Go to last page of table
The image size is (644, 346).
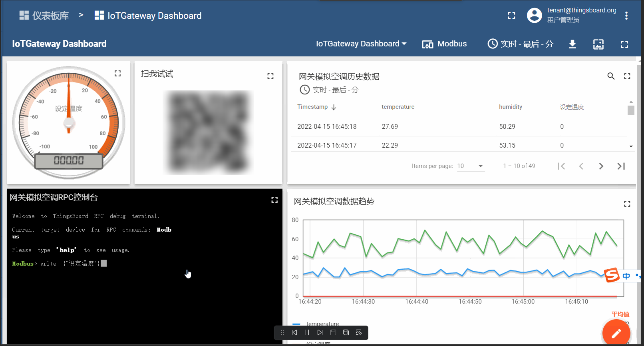tap(621, 166)
